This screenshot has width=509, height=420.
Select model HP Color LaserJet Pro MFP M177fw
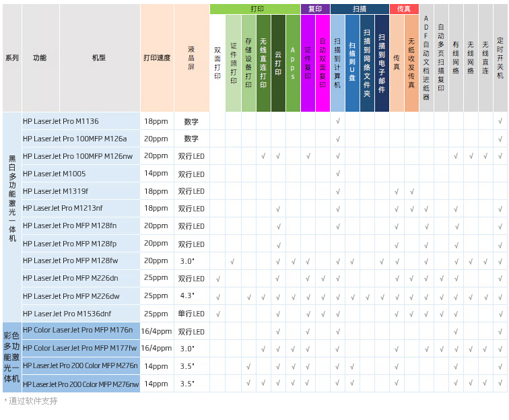tap(80, 348)
